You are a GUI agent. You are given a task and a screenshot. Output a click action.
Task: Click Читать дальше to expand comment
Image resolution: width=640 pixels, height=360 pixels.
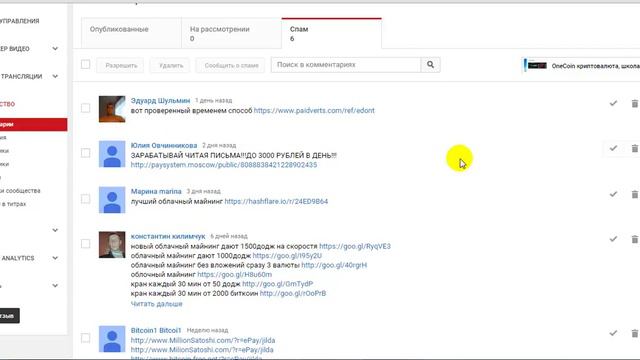click(156, 304)
